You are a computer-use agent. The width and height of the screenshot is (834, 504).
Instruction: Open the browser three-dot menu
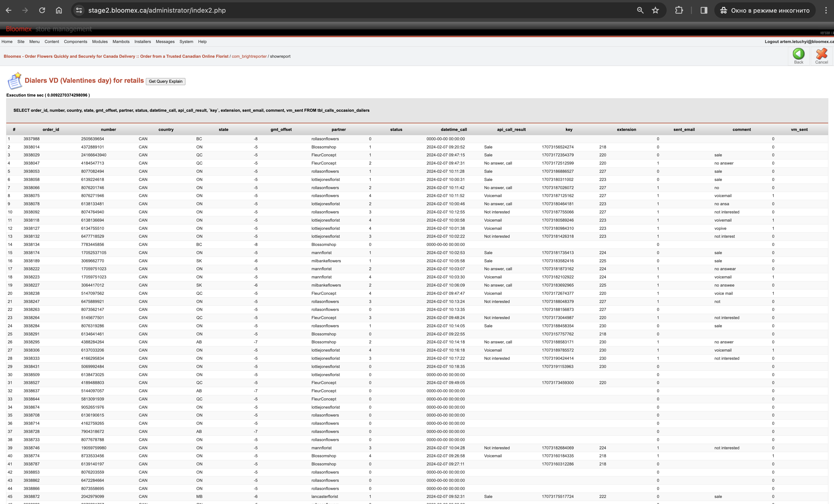(826, 11)
